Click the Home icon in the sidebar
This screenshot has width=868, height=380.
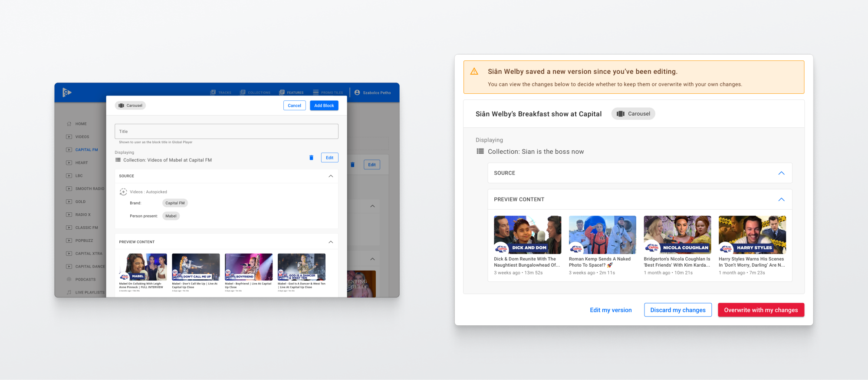click(69, 124)
